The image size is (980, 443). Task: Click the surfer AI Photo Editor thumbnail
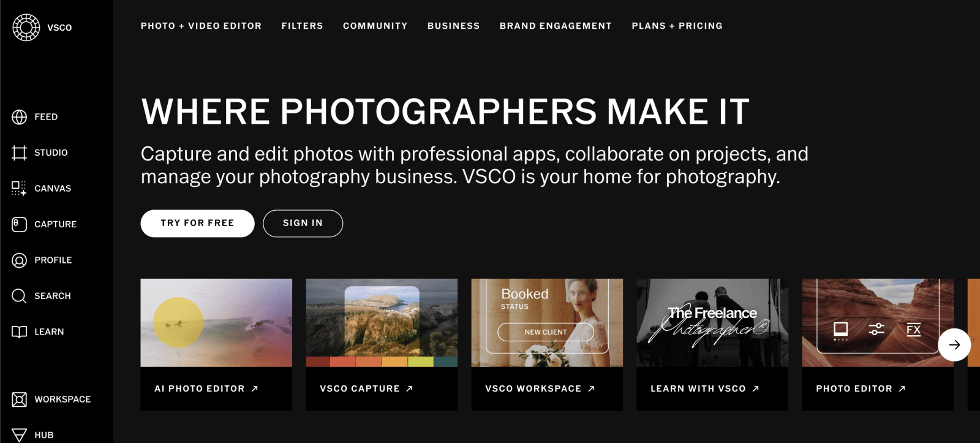(x=216, y=323)
